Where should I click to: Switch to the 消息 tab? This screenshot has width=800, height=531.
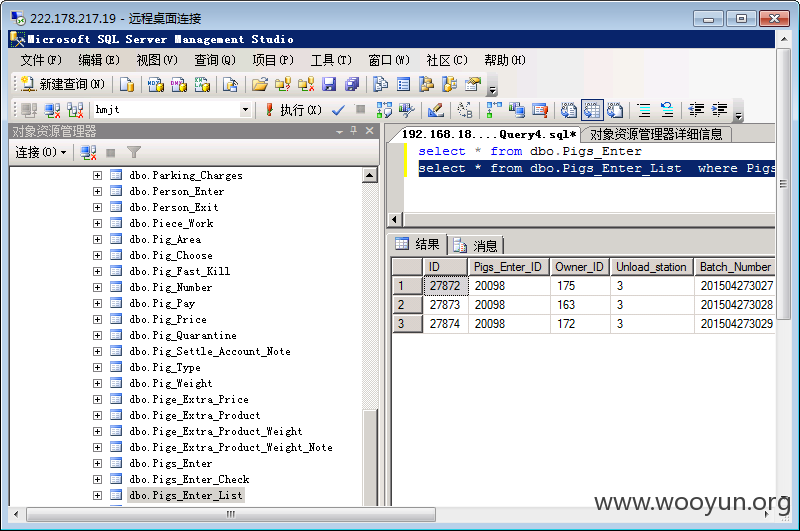pyautogui.click(x=477, y=246)
